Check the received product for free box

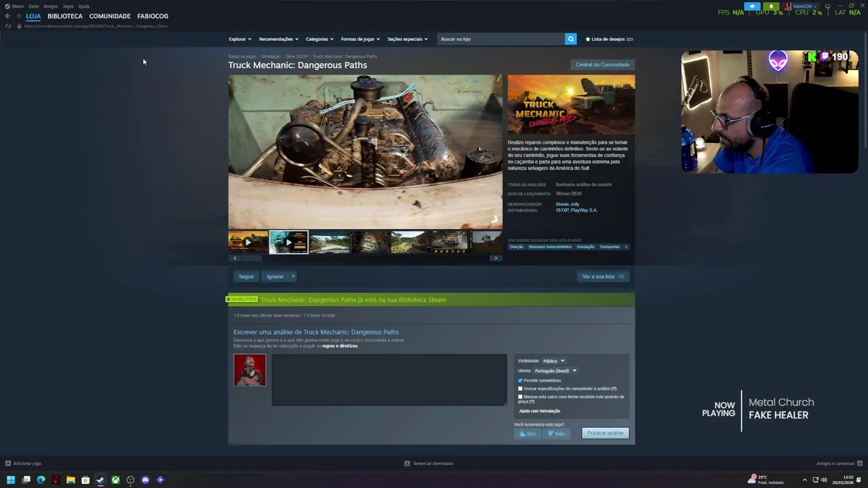point(520,396)
